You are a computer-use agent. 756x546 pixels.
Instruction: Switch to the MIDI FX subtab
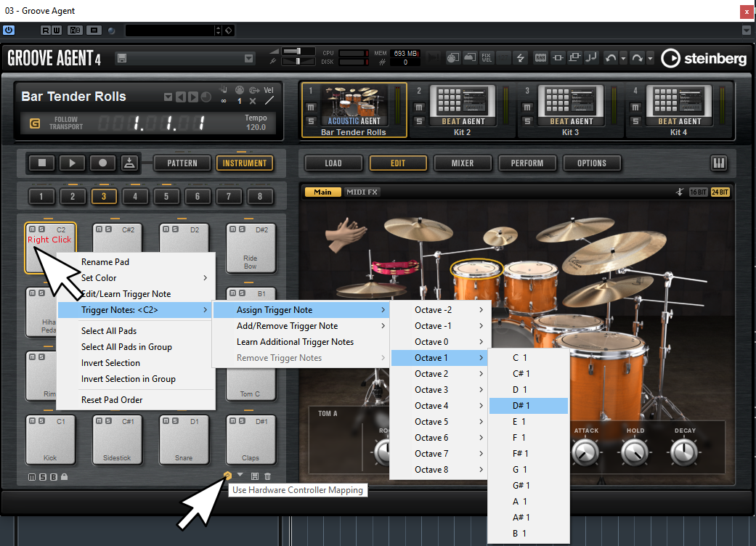point(362,192)
